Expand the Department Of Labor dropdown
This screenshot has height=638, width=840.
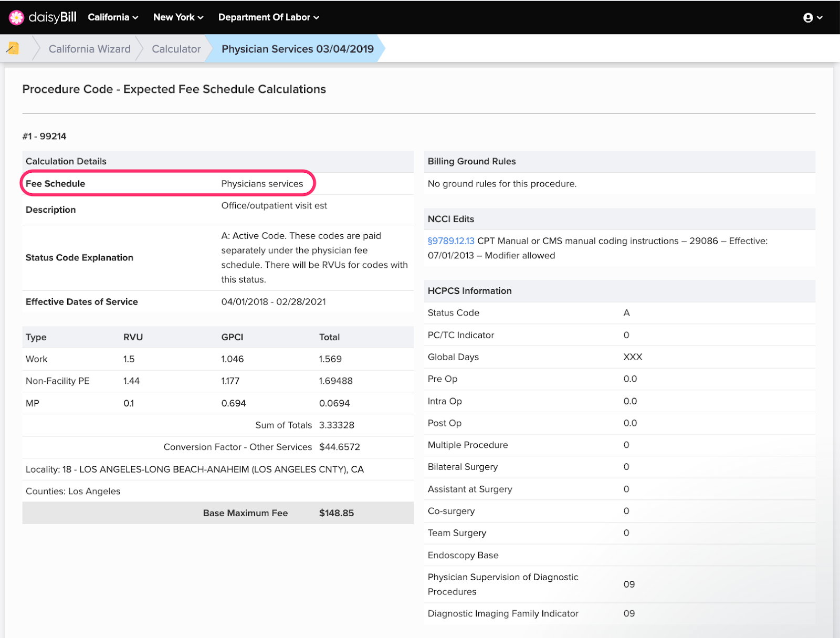click(x=268, y=17)
